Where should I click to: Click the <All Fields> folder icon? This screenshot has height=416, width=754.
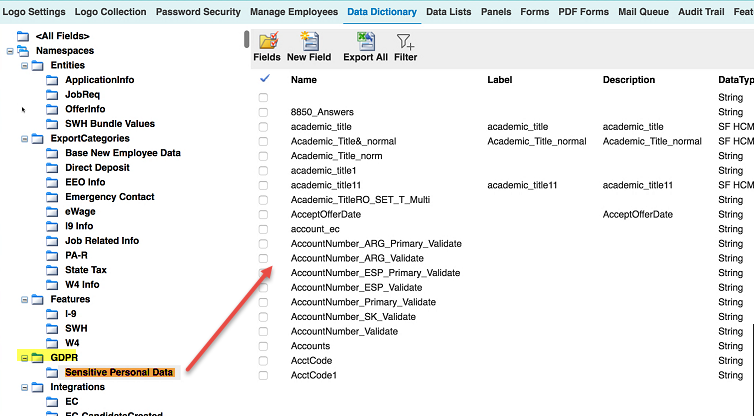23,36
